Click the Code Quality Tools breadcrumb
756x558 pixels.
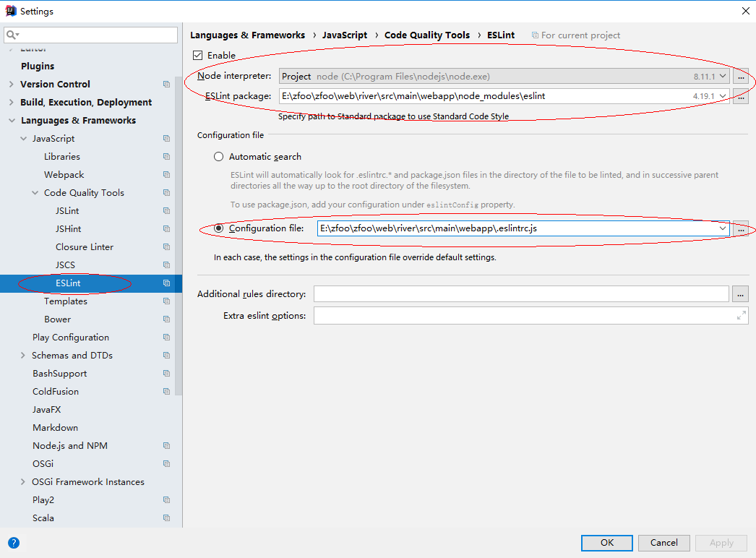point(426,35)
